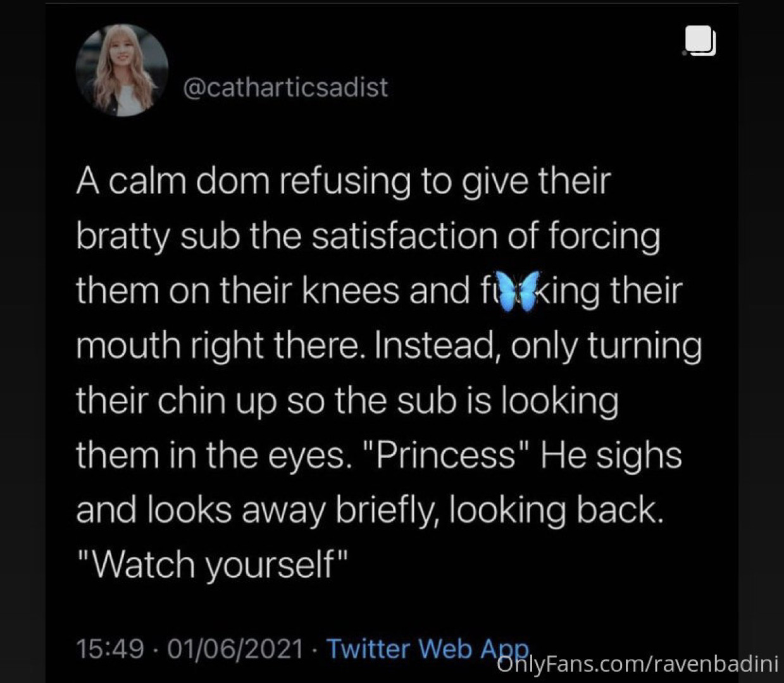Click the 01/06/2021 date text

(236, 649)
